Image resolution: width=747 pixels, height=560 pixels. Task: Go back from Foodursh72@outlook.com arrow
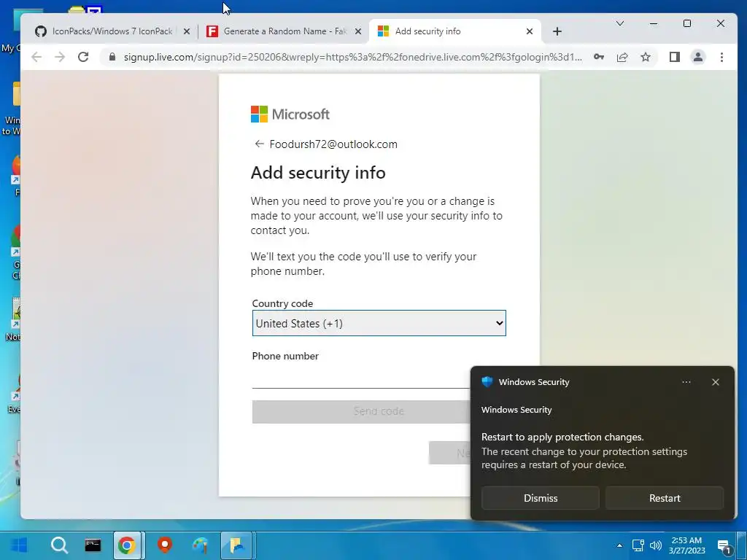tap(259, 144)
